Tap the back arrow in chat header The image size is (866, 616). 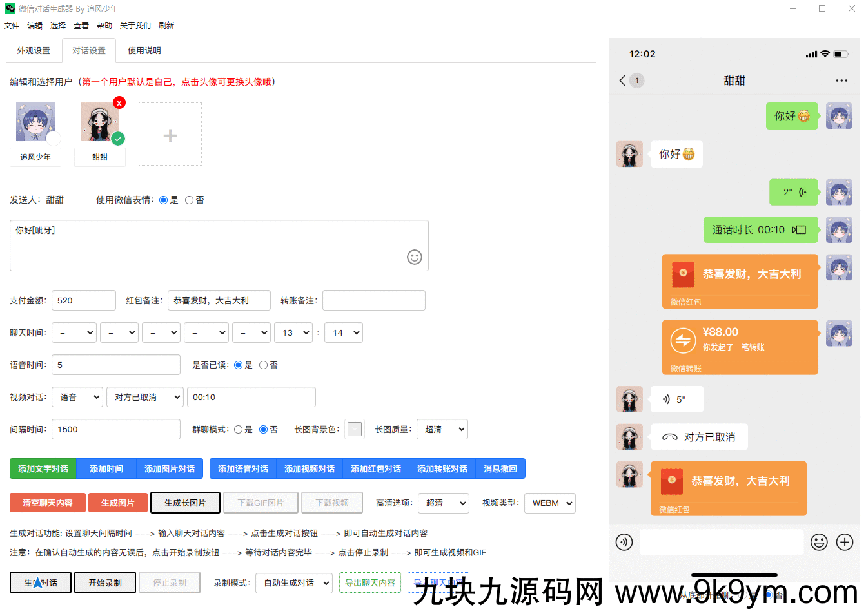pyautogui.click(x=622, y=81)
